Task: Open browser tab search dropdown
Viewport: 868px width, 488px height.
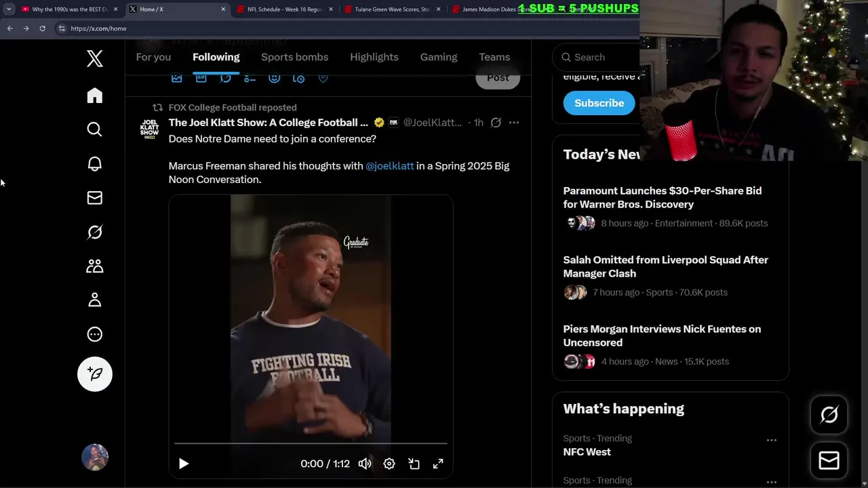Action: click(x=9, y=9)
